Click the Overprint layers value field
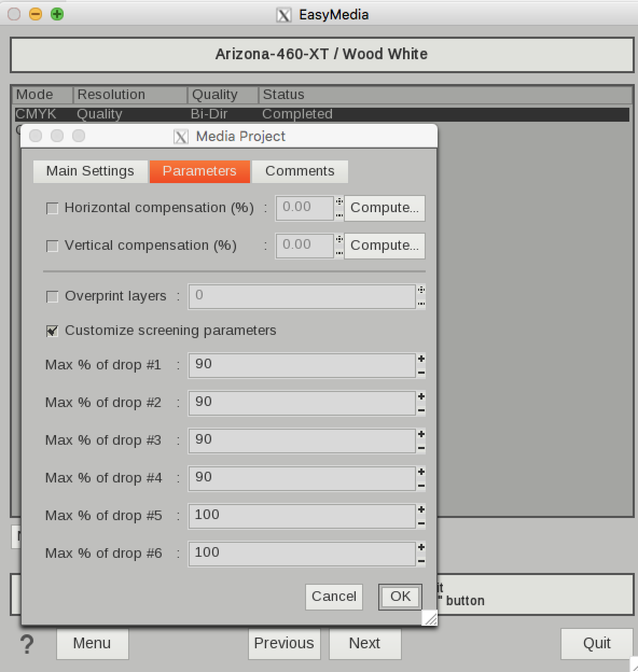This screenshot has height=672, width=638. [302, 297]
